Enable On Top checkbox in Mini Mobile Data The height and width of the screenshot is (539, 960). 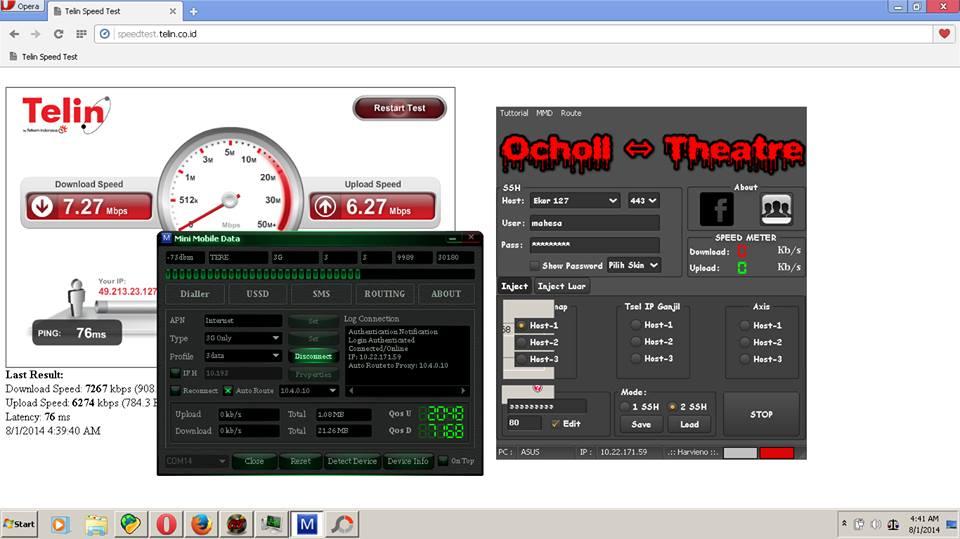tap(443, 461)
